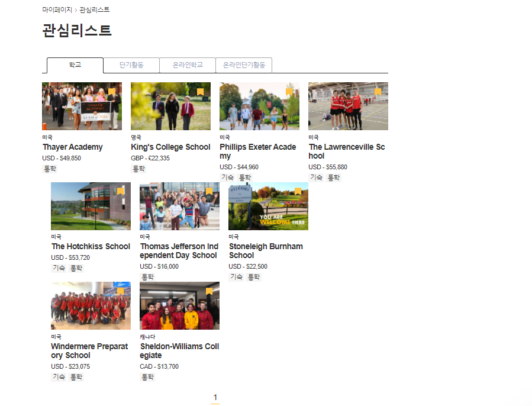This screenshot has width=532, height=406.
Task: Switch to the 단기활동 tab
Action: (x=131, y=65)
